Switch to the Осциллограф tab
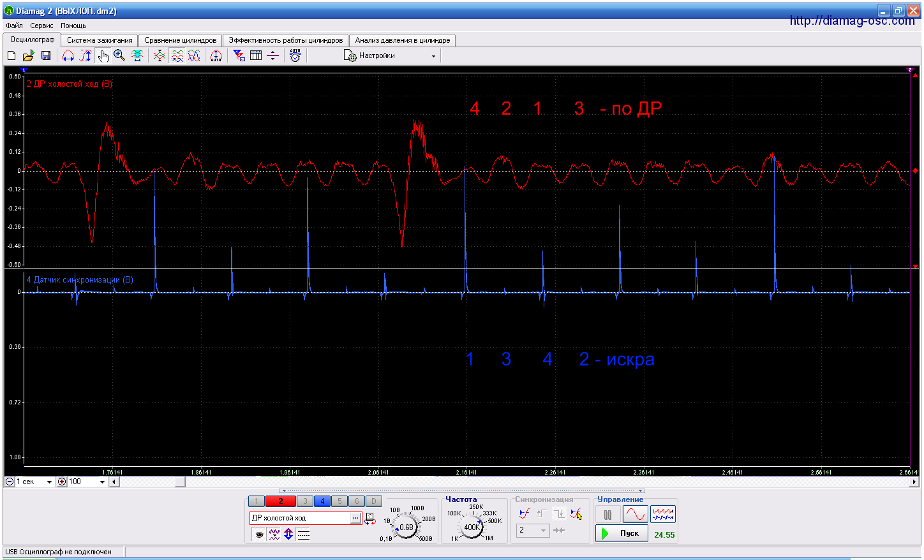Viewport: 924px width, 560px height. 33,40
